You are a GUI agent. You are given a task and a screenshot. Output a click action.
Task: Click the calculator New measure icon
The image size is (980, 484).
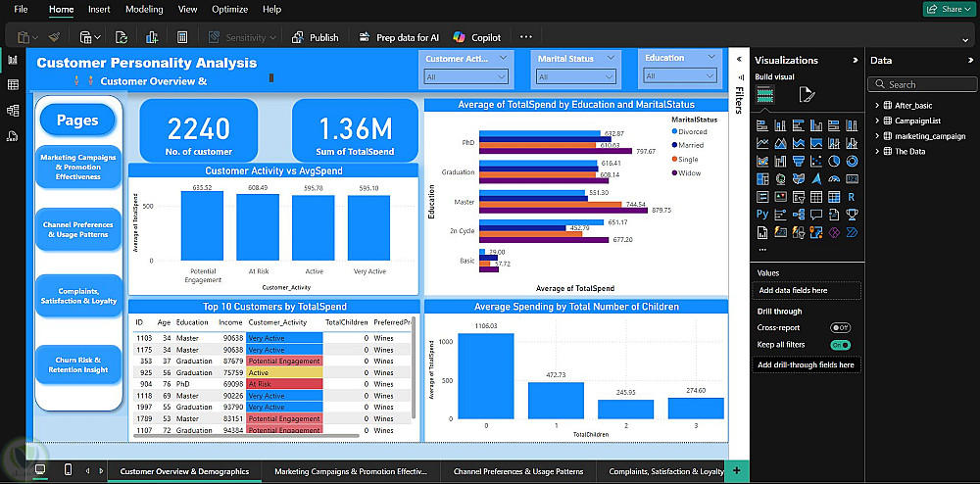[182, 37]
